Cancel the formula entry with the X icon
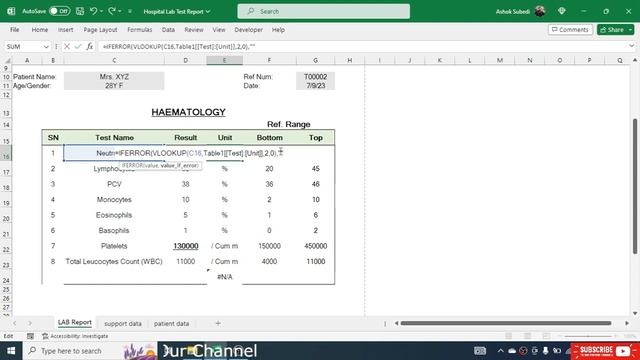 (x=67, y=47)
